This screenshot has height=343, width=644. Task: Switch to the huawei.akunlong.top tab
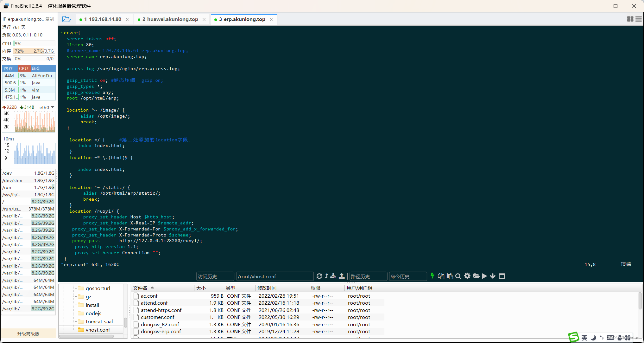(x=171, y=19)
